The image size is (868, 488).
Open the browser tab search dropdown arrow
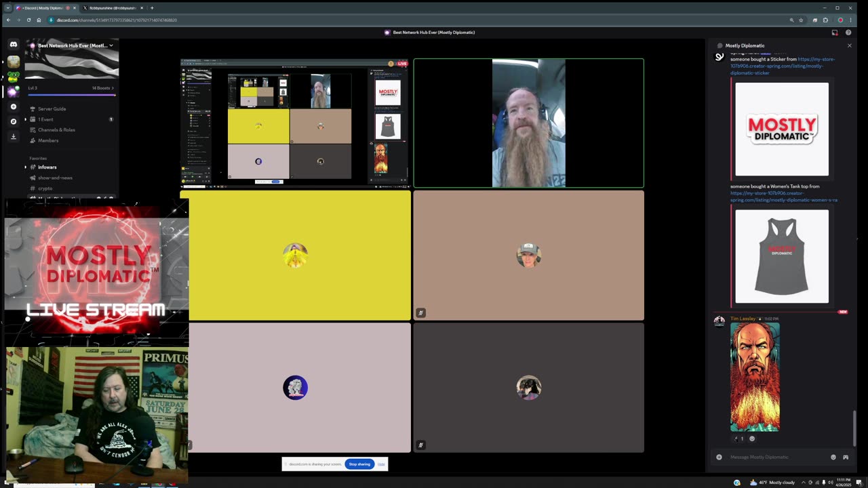click(7, 8)
